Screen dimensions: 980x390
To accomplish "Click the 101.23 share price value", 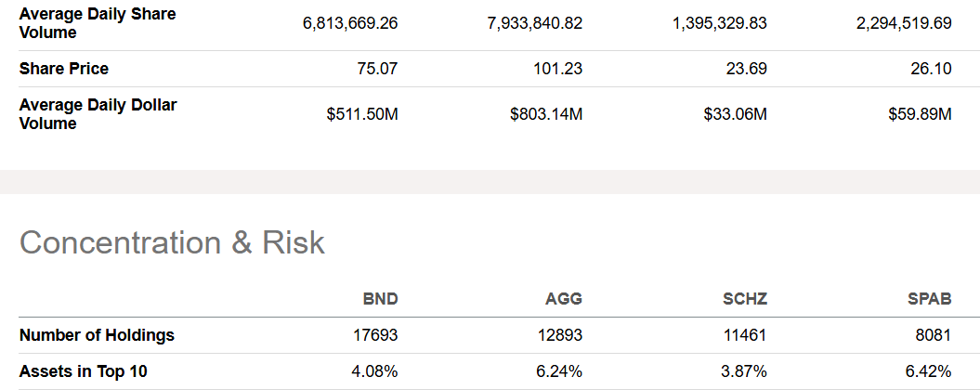I will (558, 69).
